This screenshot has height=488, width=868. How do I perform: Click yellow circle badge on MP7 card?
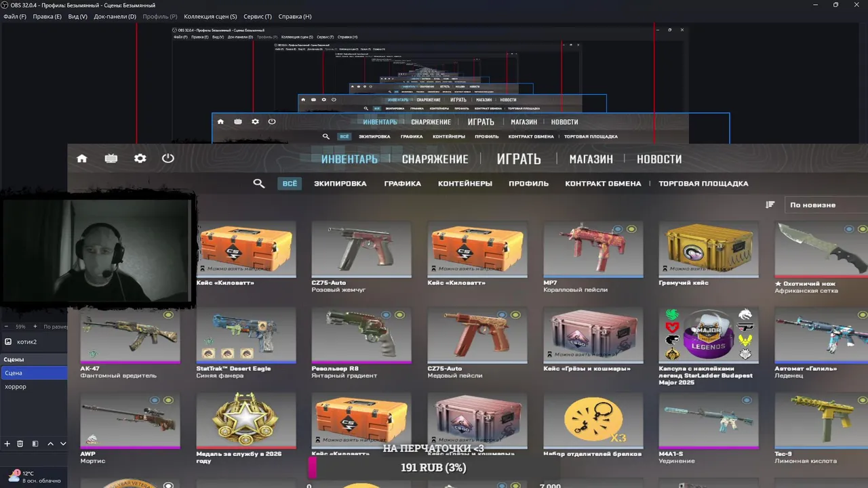632,229
